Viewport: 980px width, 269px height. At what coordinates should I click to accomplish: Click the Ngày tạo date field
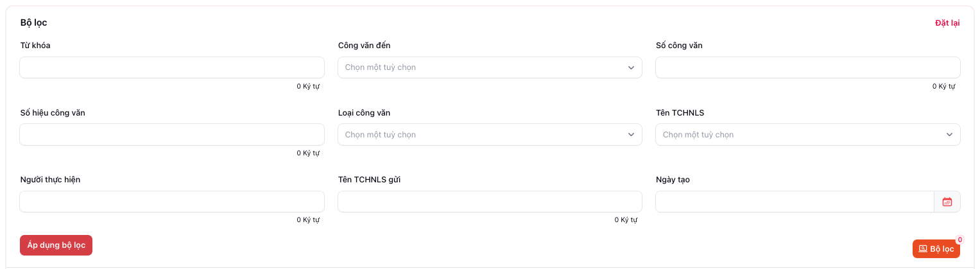click(794, 202)
